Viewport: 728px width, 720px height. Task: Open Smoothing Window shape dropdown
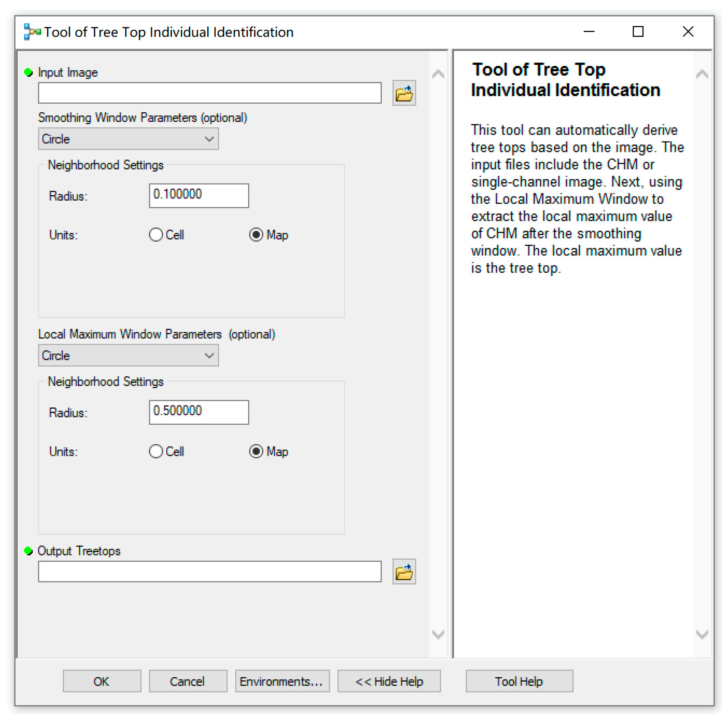pyautogui.click(x=128, y=139)
